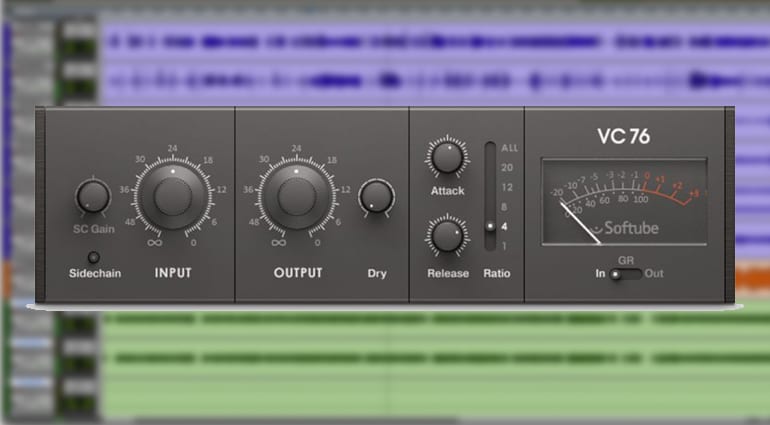
Task: Toggle the GR In/Out switch
Action: (625, 274)
